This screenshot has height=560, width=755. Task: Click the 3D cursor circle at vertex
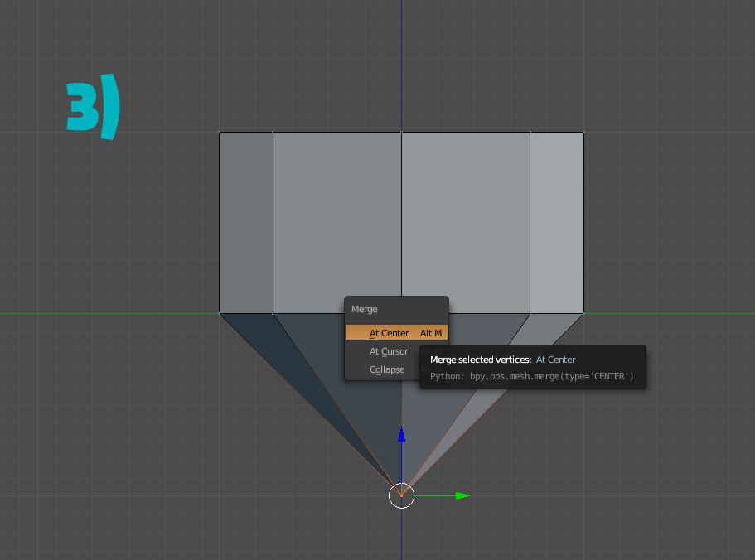coord(402,495)
